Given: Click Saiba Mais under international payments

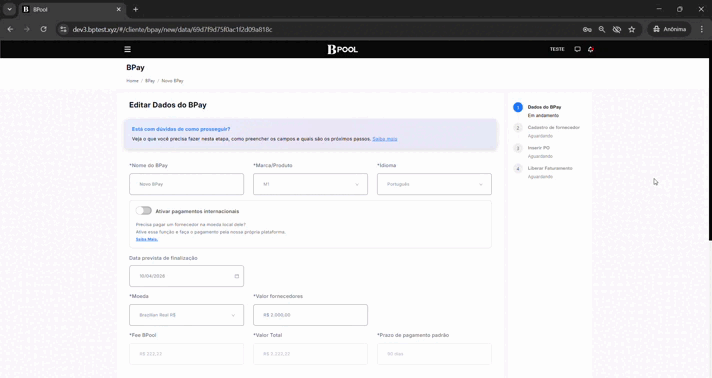Looking at the screenshot, I should pyautogui.click(x=147, y=239).
